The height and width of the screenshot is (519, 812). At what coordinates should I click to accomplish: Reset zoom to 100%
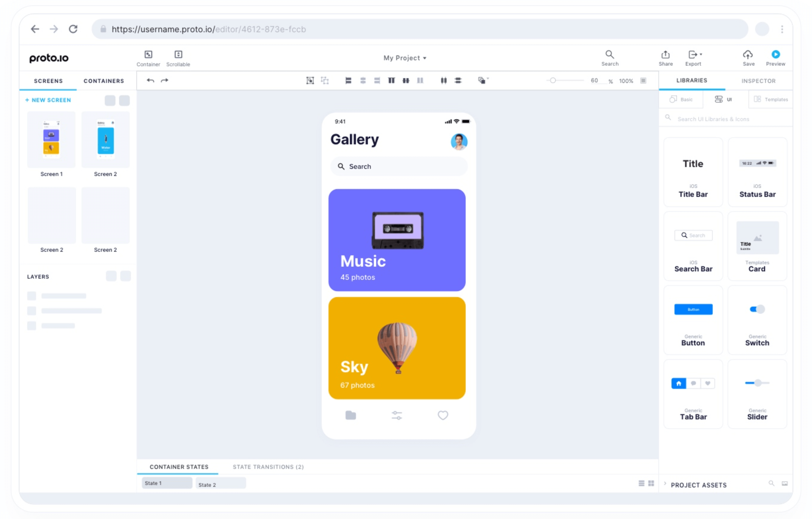tap(626, 81)
